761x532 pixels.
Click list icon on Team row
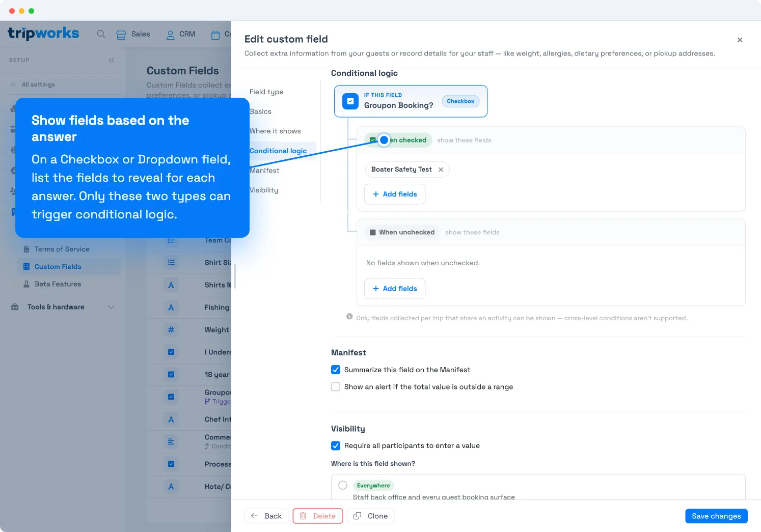171,240
